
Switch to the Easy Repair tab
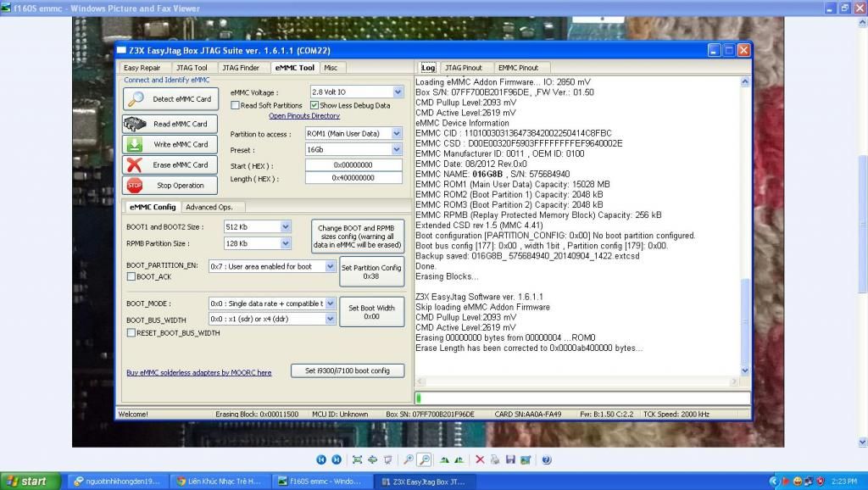[x=142, y=68]
